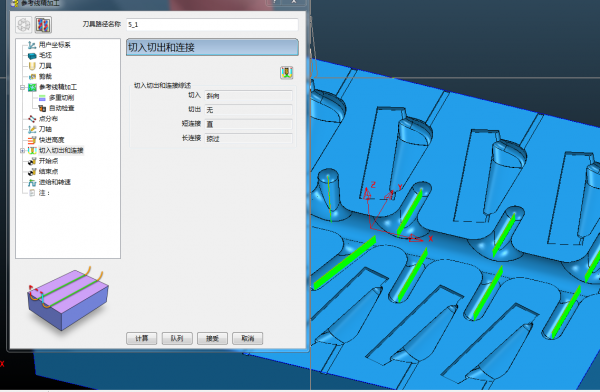The width and height of the screenshot is (600, 392).
Task: Select 刀轴 tool axis node
Action: pyautogui.click(x=45, y=129)
